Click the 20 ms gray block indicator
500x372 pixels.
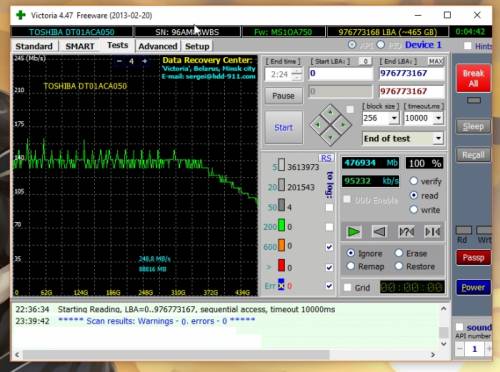pos(282,185)
